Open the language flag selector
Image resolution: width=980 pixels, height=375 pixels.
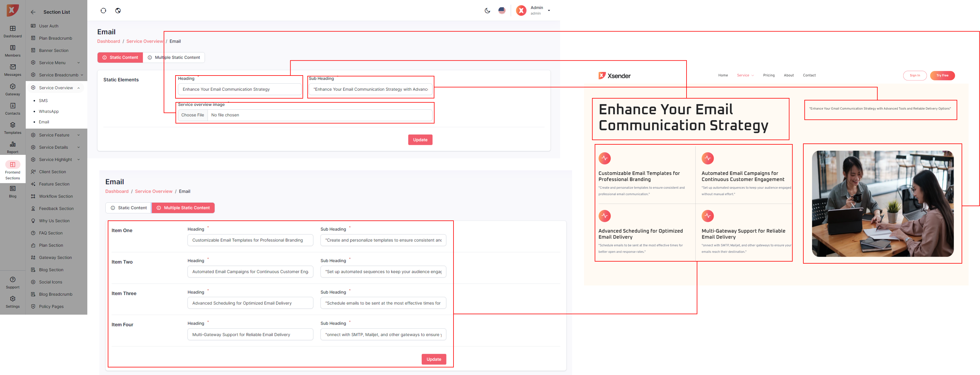tap(502, 10)
